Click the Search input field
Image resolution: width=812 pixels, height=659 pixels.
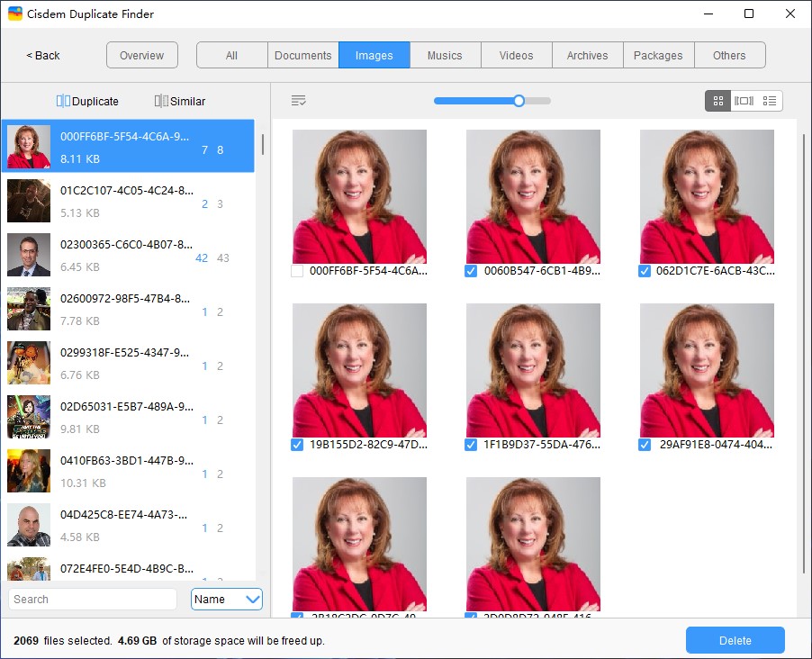[x=93, y=599]
